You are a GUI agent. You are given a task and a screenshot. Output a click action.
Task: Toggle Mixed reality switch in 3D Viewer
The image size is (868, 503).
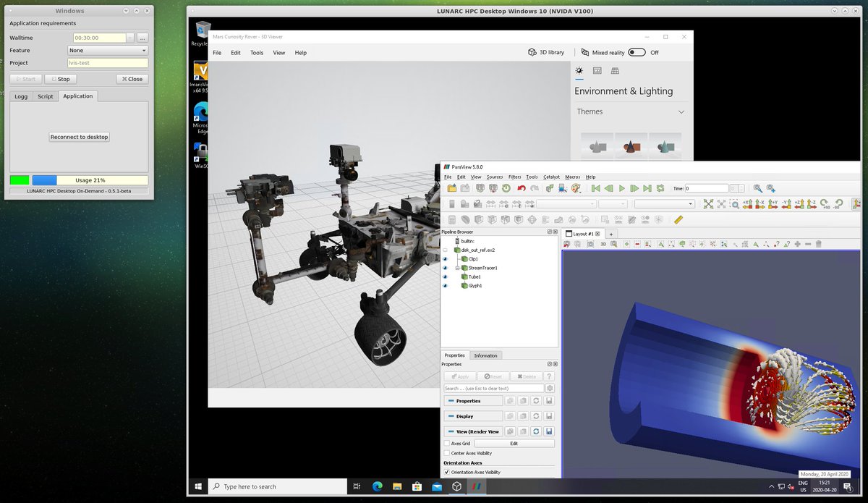pos(637,52)
